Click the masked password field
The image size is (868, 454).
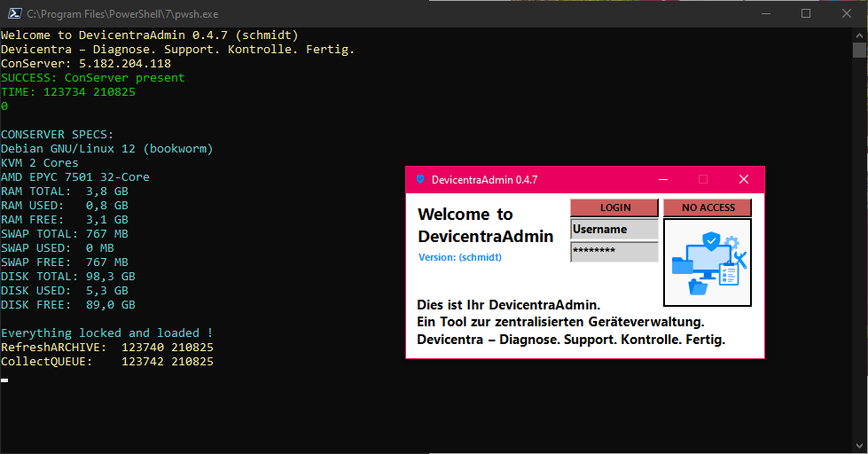tap(614, 252)
